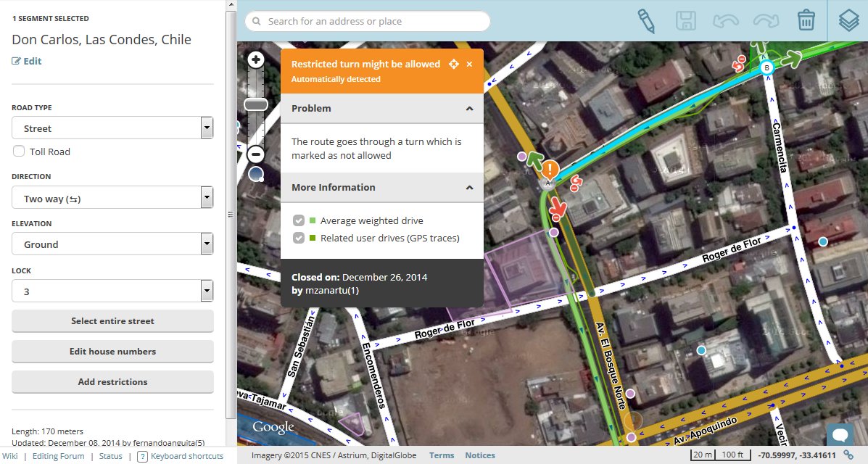This screenshot has height=464, width=868.
Task: Click the permalink chain icon
Action: click(x=848, y=455)
